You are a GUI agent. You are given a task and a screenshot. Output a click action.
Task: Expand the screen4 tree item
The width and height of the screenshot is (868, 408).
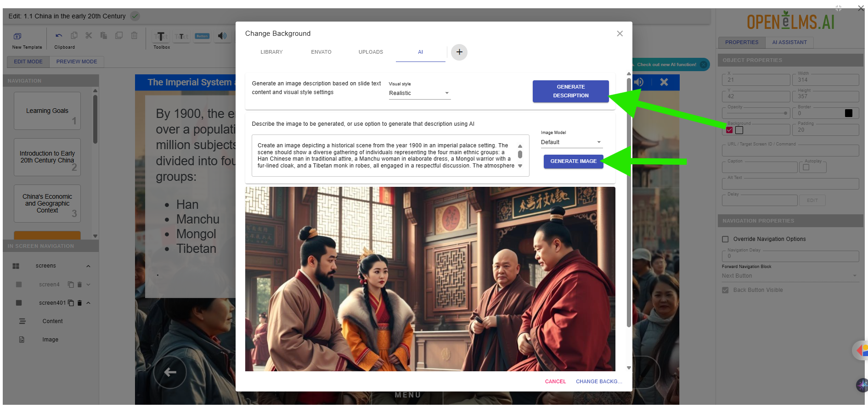(88, 285)
